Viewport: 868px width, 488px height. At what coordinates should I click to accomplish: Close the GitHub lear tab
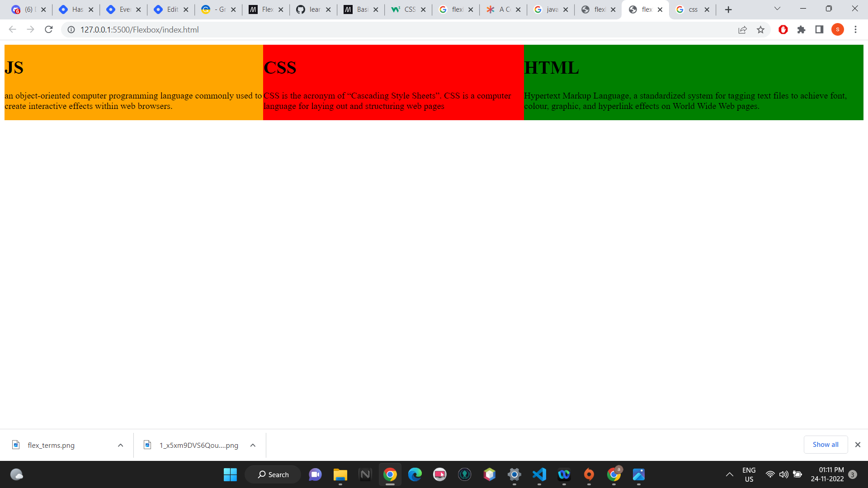(x=328, y=9)
